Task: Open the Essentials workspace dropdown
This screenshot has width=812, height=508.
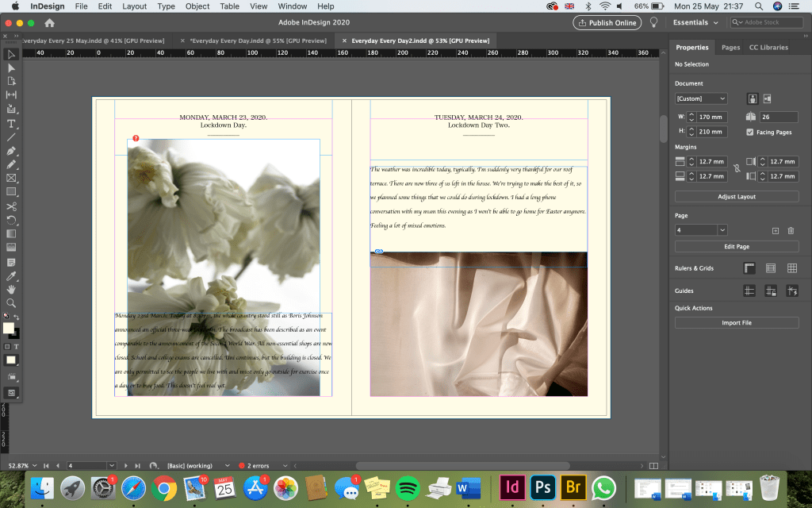Action: 695,22
